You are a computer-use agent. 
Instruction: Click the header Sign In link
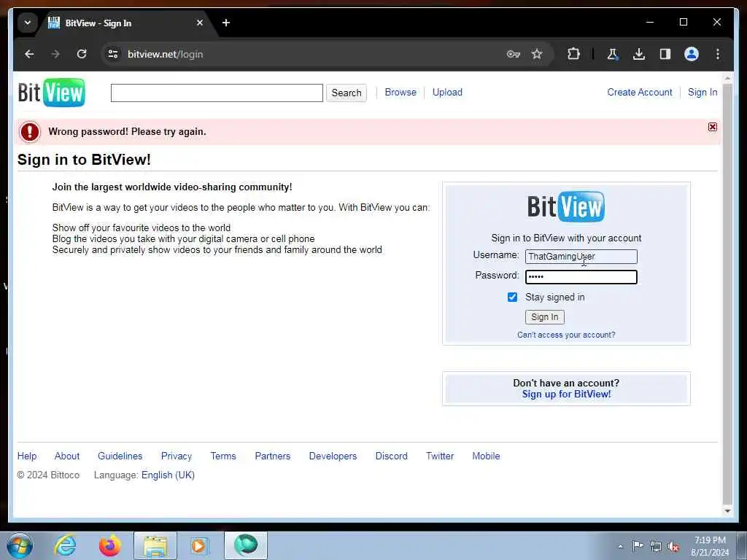[703, 93]
